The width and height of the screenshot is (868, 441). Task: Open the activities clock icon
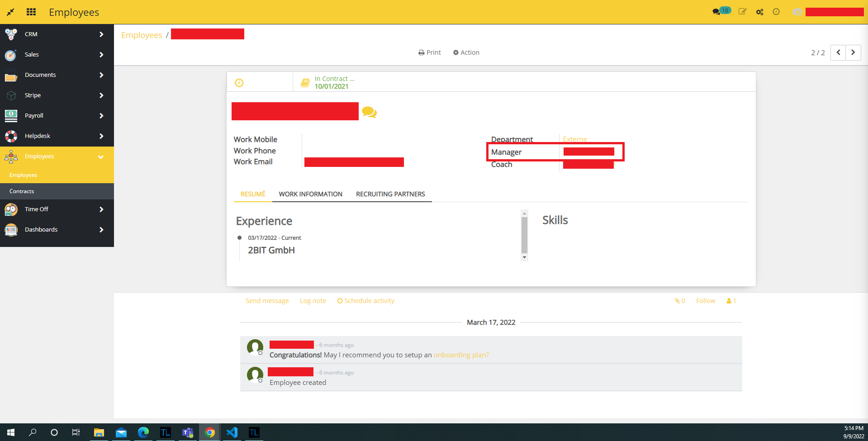coord(777,12)
